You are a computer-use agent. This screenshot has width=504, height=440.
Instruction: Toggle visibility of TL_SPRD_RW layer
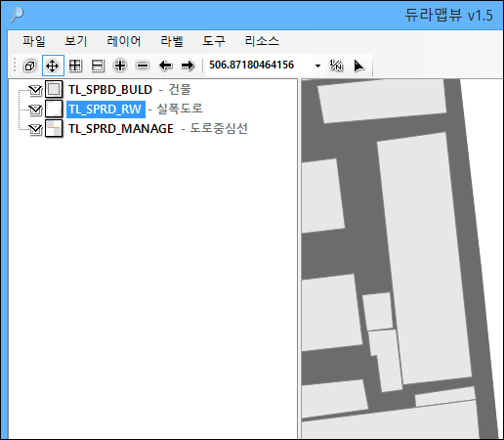point(35,110)
